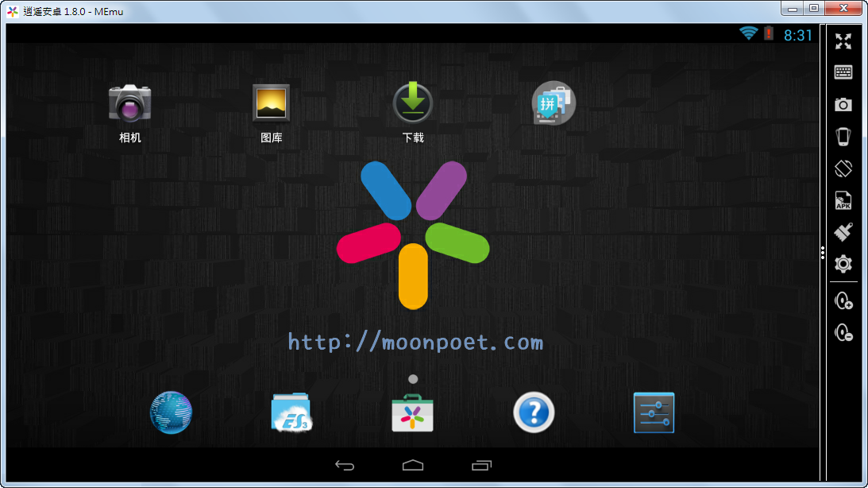Open emulator settings gear in sidebar
The width and height of the screenshot is (868, 488).
[x=843, y=264]
